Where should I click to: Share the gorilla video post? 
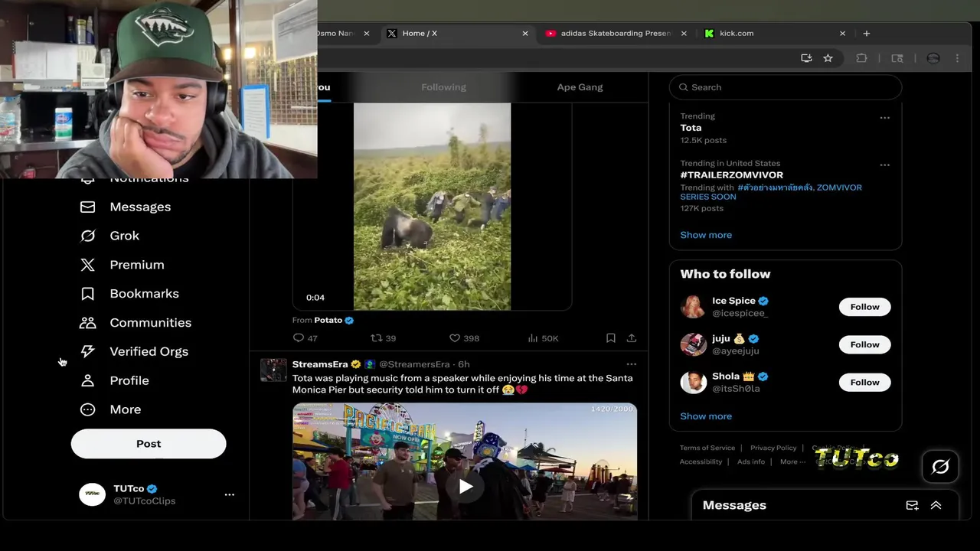[632, 337]
